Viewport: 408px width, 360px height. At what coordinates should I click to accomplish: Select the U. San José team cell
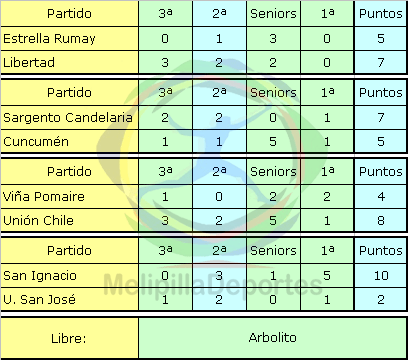pos(69,300)
